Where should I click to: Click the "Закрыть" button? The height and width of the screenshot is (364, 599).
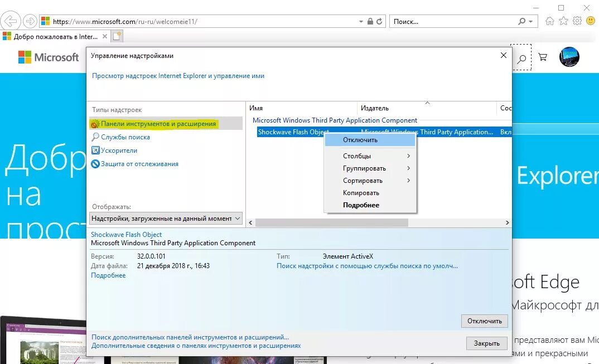486,343
